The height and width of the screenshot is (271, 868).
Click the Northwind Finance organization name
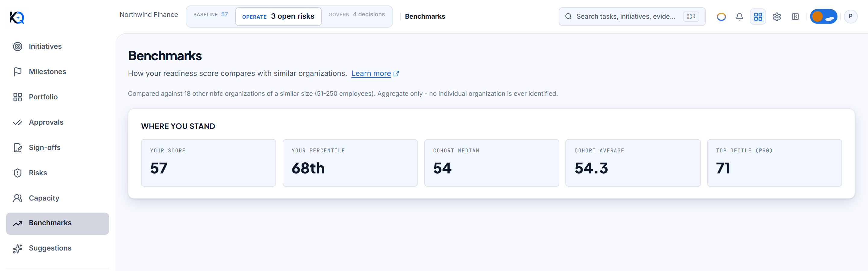coord(149,15)
